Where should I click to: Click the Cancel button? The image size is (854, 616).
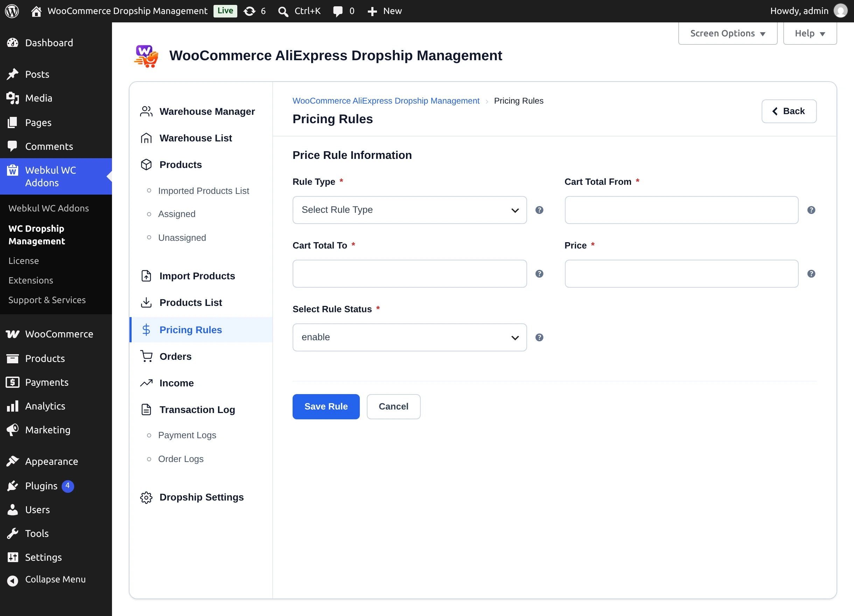(x=393, y=407)
